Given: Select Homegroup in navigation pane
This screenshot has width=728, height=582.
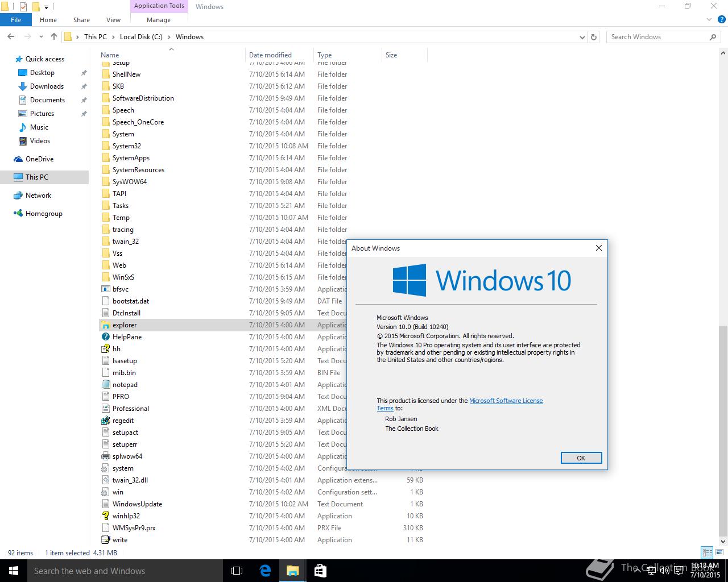Looking at the screenshot, I should (44, 214).
